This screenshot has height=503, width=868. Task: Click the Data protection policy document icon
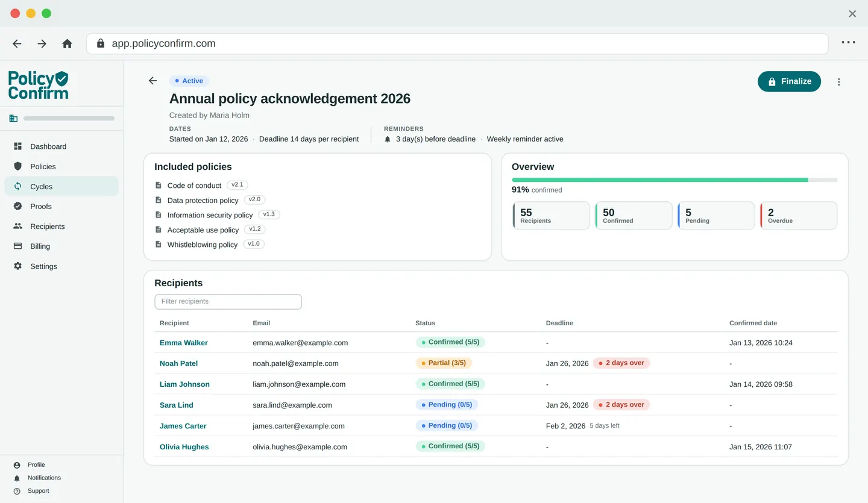[x=159, y=200]
